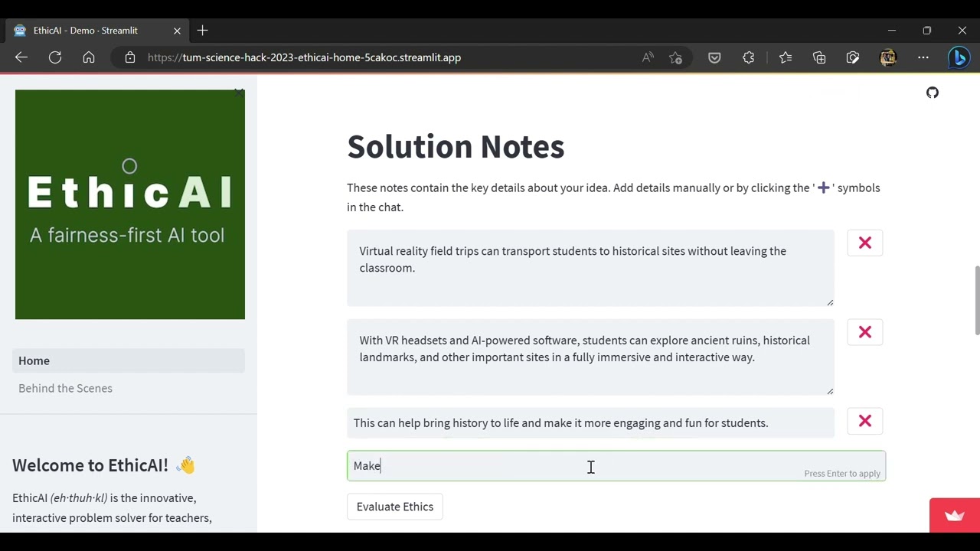980x551 pixels.
Task: Select the Home page in sidebar
Action: pos(129,360)
